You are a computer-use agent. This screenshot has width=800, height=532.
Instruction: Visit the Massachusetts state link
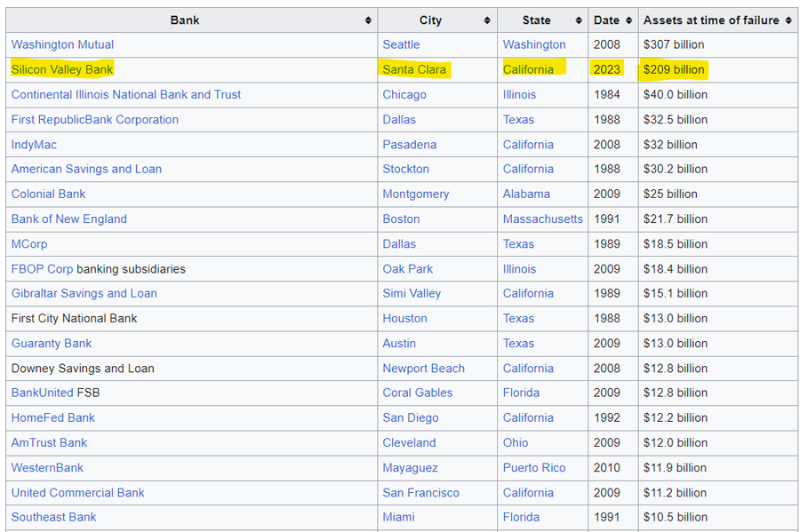(x=542, y=219)
